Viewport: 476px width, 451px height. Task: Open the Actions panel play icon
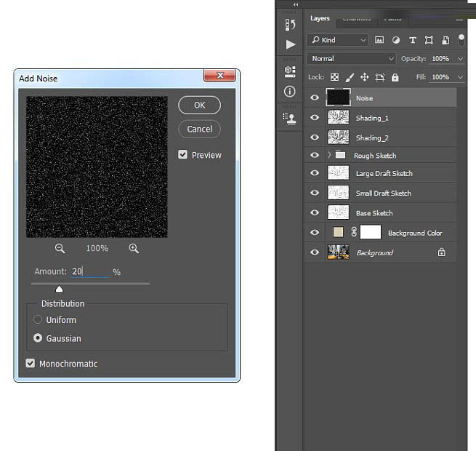(290, 44)
